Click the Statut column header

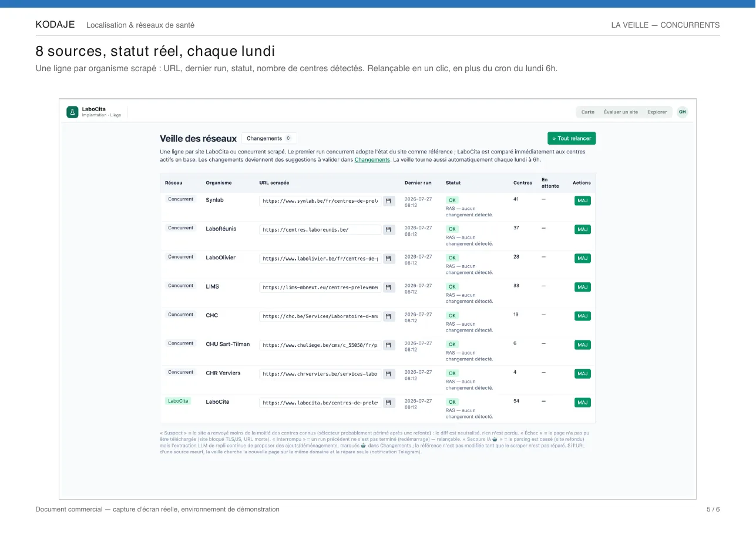[453, 183]
